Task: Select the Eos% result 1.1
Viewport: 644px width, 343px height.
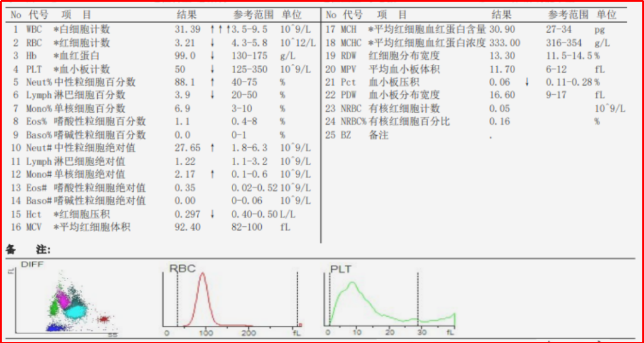Action: click(x=182, y=122)
